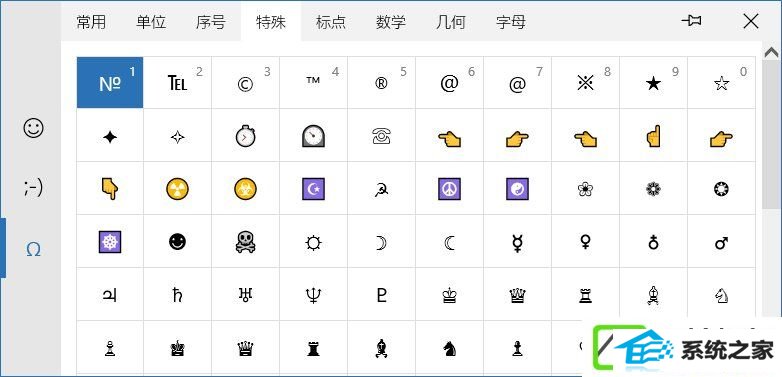Screen dimensions: 782x377
Task: Open the 标点 tab
Action: (331, 22)
